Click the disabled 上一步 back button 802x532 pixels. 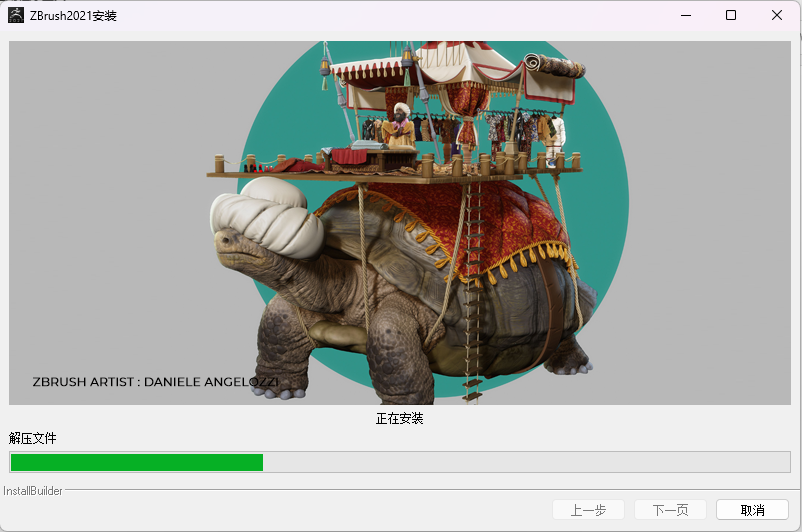588,510
